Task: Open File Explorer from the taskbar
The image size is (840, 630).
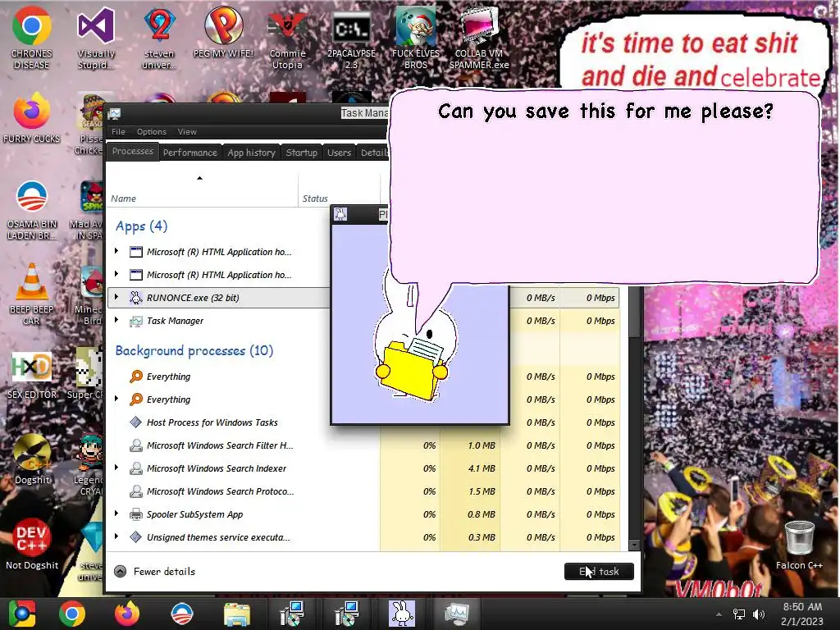Action: (237, 614)
